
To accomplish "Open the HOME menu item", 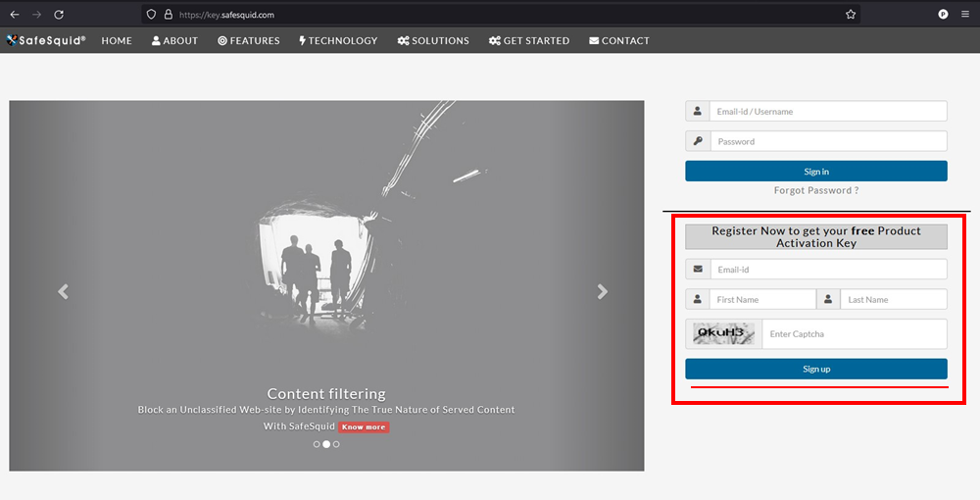I will [x=117, y=40].
